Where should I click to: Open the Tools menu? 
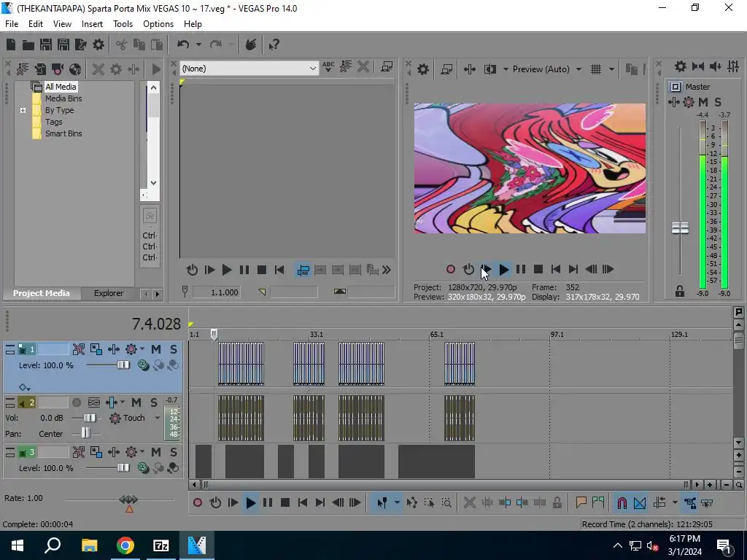[x=123, y=24]
